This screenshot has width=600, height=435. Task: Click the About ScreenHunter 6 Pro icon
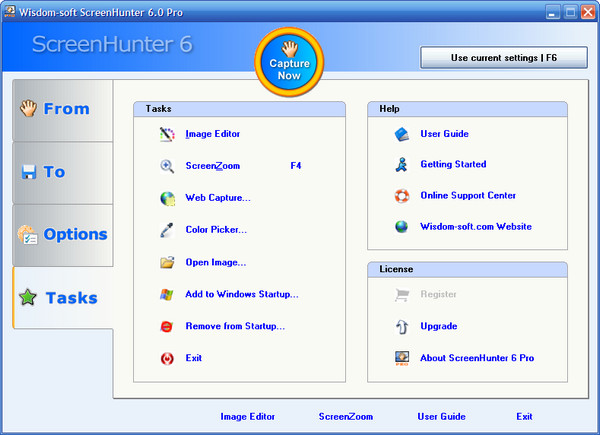click(401, 357)
